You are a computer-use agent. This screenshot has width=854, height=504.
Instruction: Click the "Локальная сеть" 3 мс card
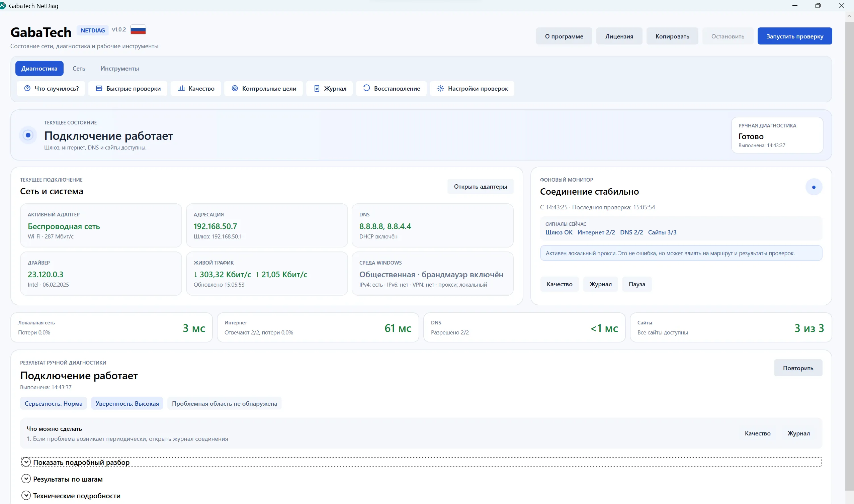pyautogui.click(x=111, y=327)
